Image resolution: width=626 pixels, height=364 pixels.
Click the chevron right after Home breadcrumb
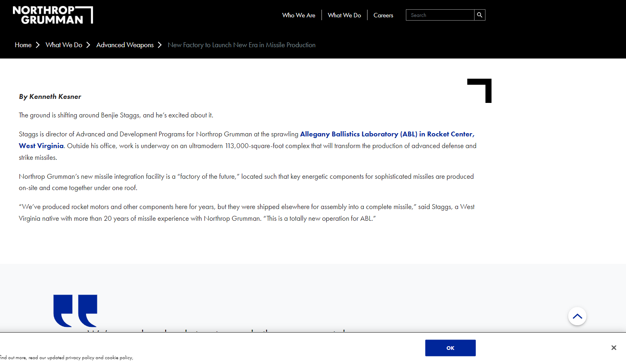38,45
